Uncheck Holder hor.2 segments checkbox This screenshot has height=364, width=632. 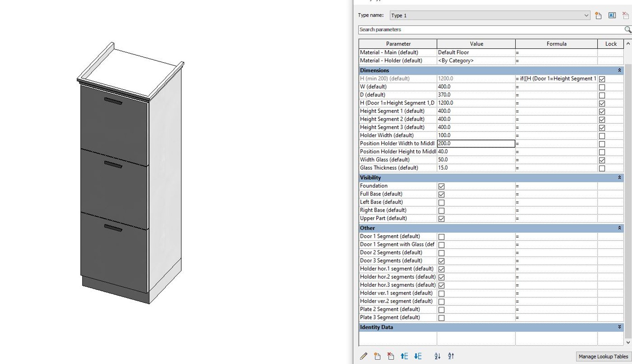tap(441, 277)
